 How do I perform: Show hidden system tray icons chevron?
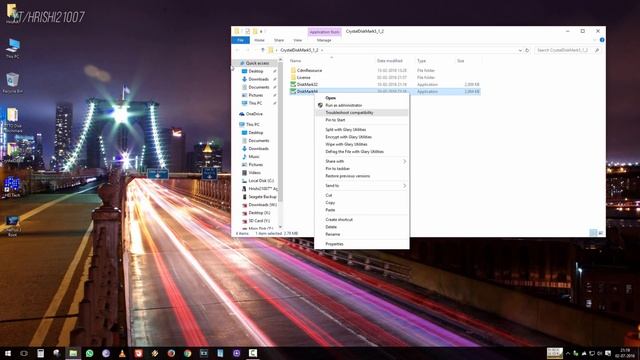pos(568,353)
